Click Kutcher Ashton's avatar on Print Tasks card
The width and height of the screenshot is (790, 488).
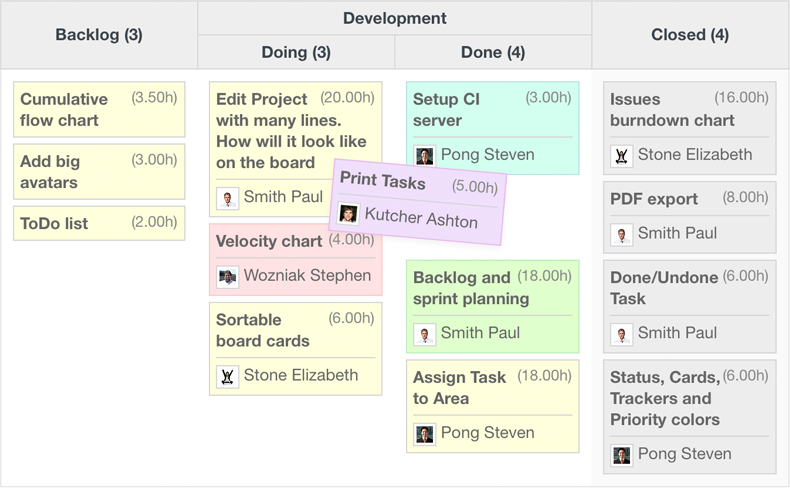click(x=348, y=213)
